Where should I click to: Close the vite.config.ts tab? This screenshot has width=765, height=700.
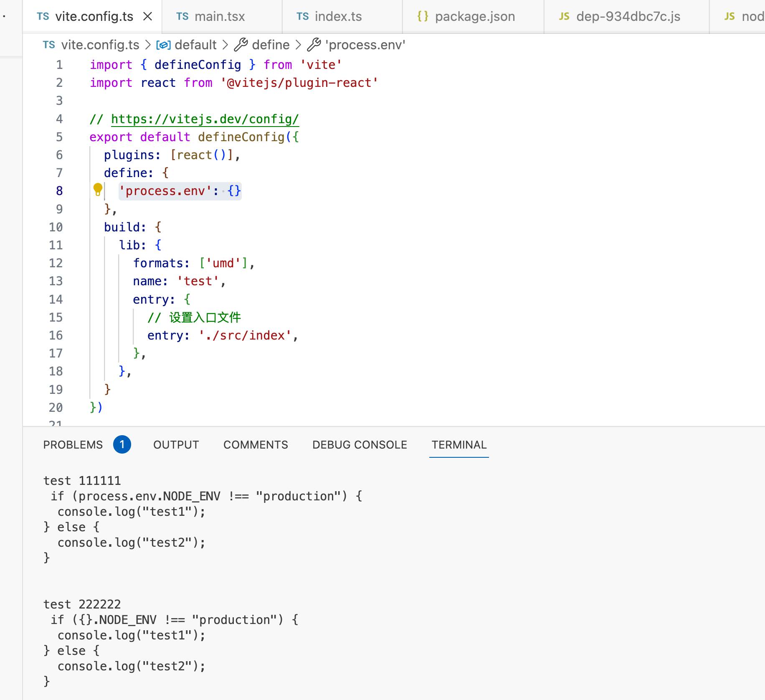click(147, 16)
